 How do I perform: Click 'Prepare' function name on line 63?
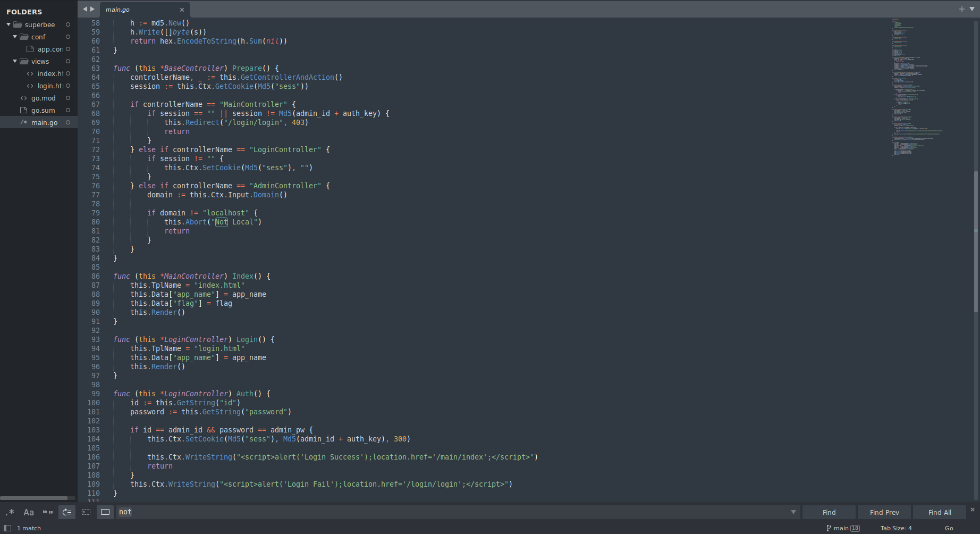[247, 68]
